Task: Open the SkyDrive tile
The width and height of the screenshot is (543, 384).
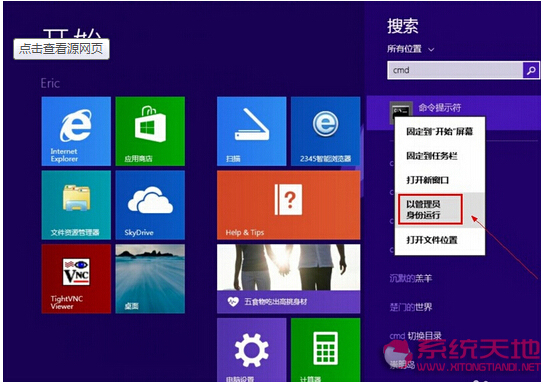Action: (x=150, y=205)
